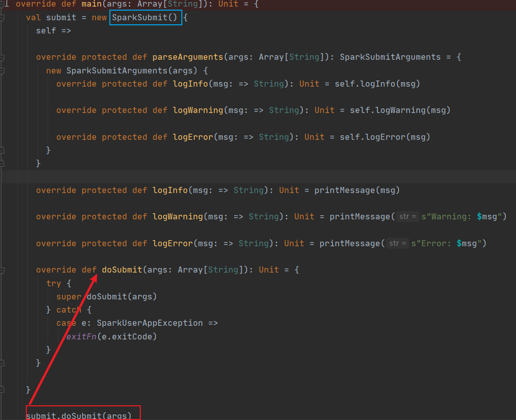Collapse fold marker beside 'override def doSubmit'
This screenshot has width=516, height=420.
pos(2,271)
